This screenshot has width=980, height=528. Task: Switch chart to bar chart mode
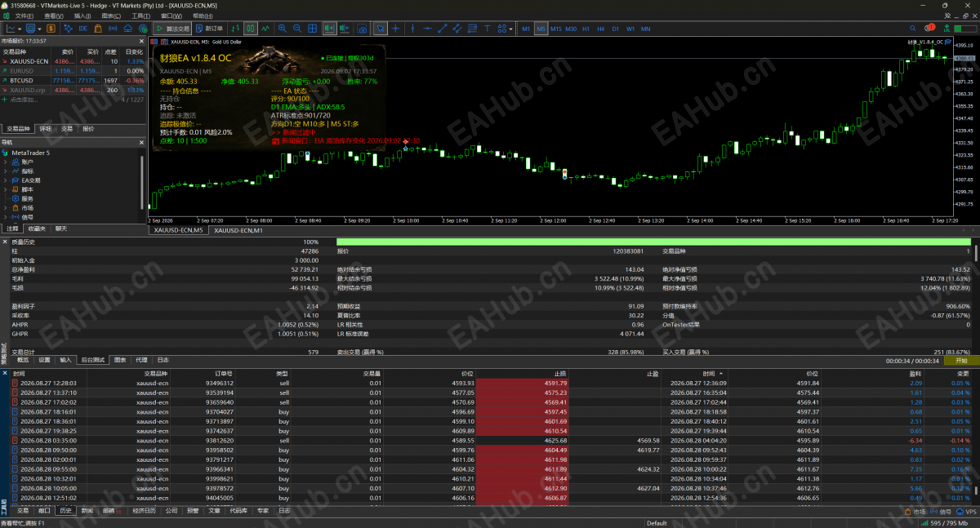coord(235,29)
